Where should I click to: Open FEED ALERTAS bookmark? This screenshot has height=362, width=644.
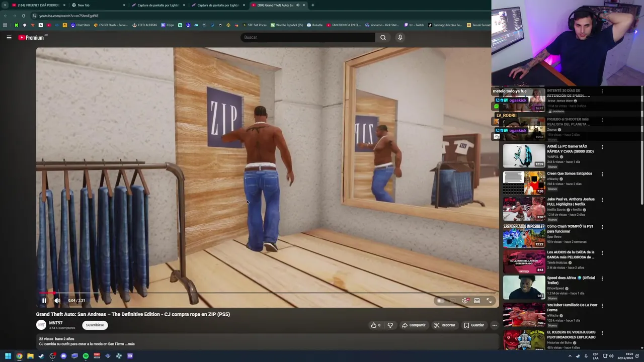coord(144,25)
